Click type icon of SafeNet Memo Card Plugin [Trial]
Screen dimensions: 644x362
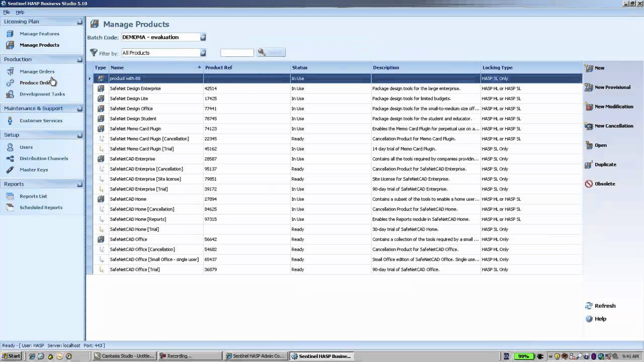[x=101, y=149]
